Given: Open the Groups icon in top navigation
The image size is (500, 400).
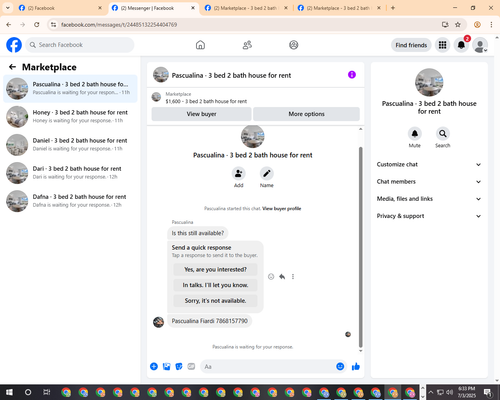Looking at the screenshot, I should tap(294, 45).
